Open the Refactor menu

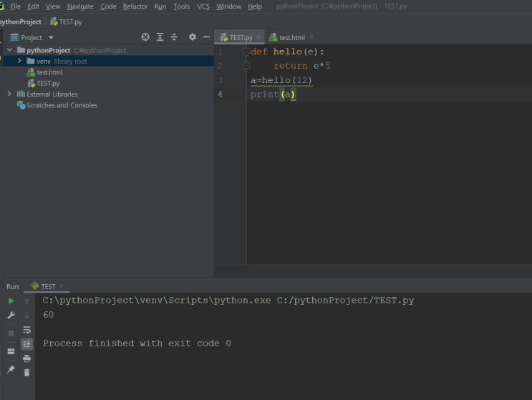(135, 6)
